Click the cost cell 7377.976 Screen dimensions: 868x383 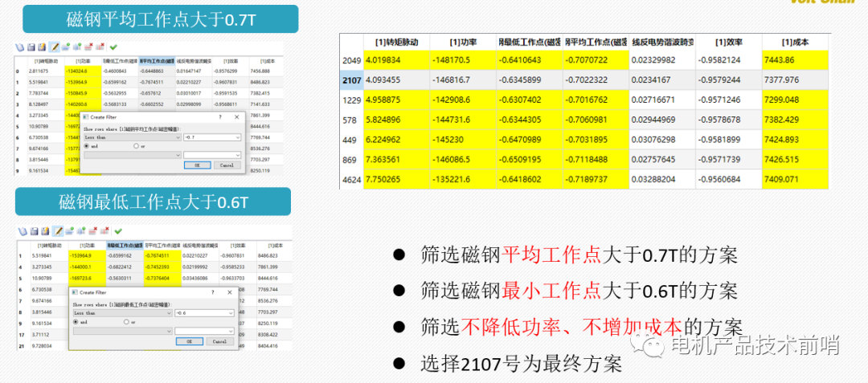pyautogui.click(x=796, y=80)
